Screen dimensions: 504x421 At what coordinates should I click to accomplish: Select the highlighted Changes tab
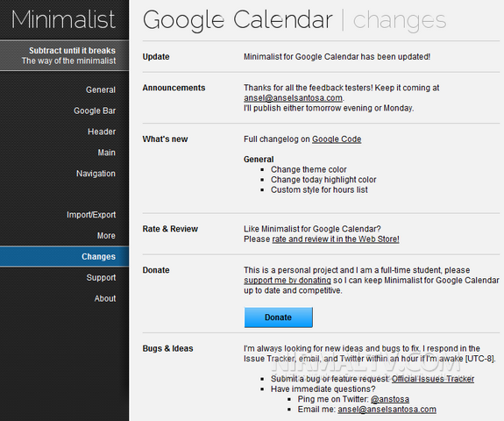[64, 256]
